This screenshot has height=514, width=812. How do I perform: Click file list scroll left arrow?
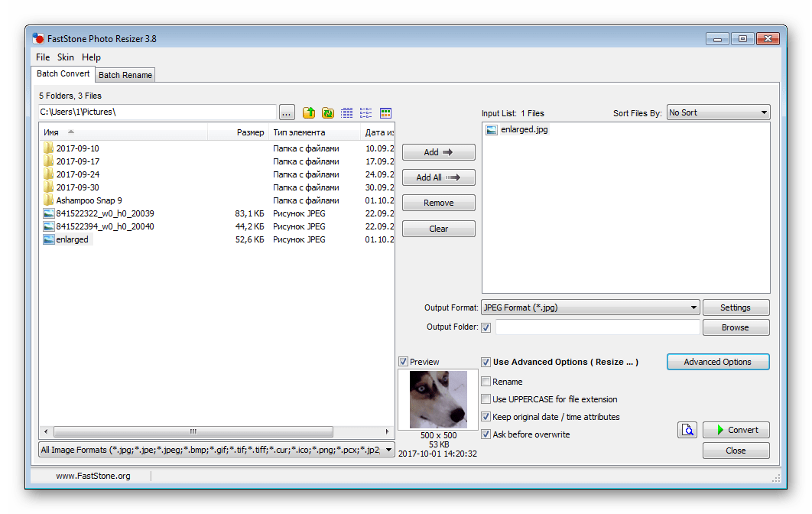point(46,431)
